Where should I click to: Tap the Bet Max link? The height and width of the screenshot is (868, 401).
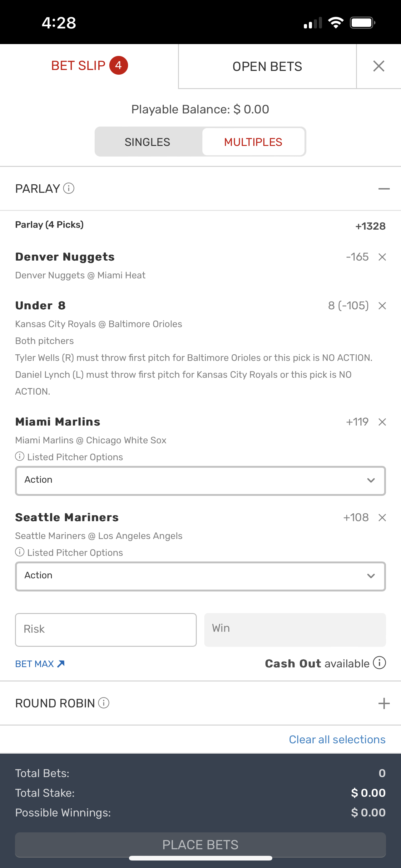40,664
